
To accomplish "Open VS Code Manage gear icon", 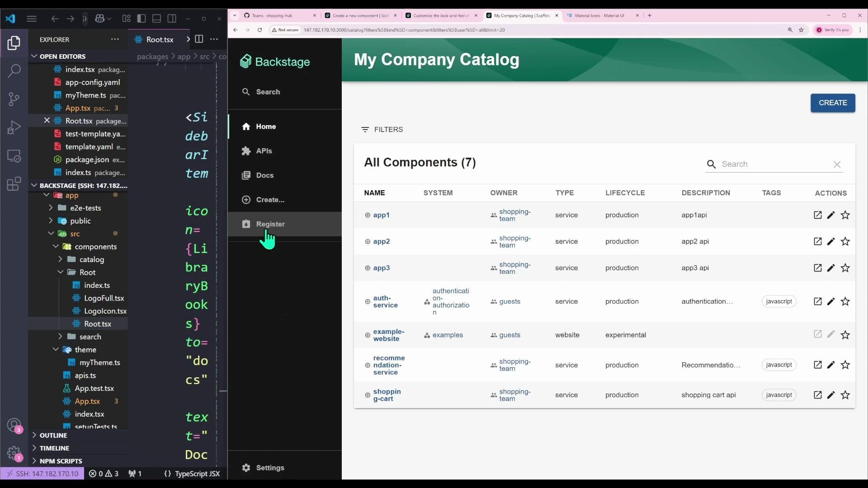I will pyautogui.click(x=14, y=453).
